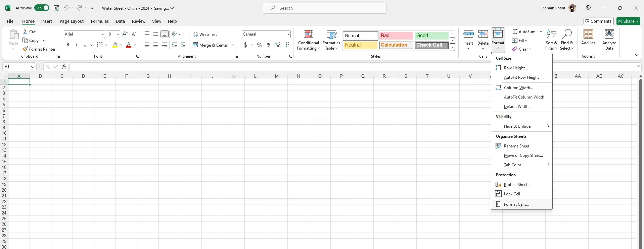The width and height of the screenshot is (644, 249).
Task: Click the File menu button
Action: (10, 21)
